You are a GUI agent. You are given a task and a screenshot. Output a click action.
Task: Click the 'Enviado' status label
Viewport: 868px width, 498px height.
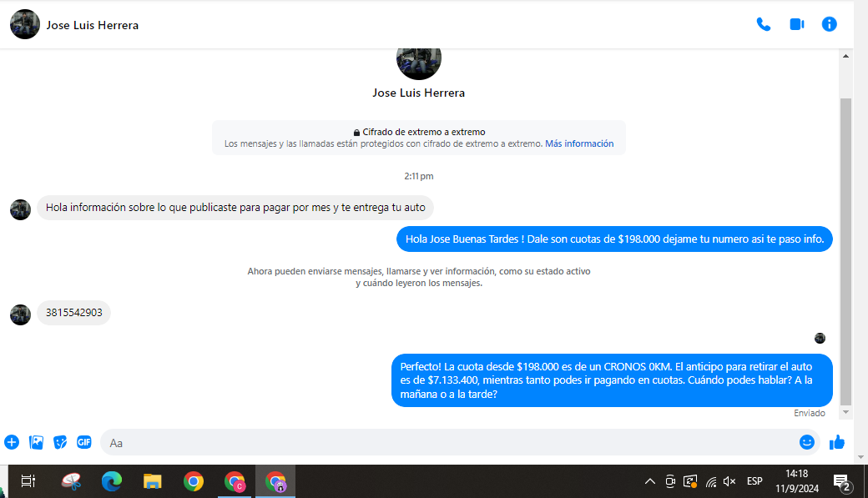coord(810,414)
